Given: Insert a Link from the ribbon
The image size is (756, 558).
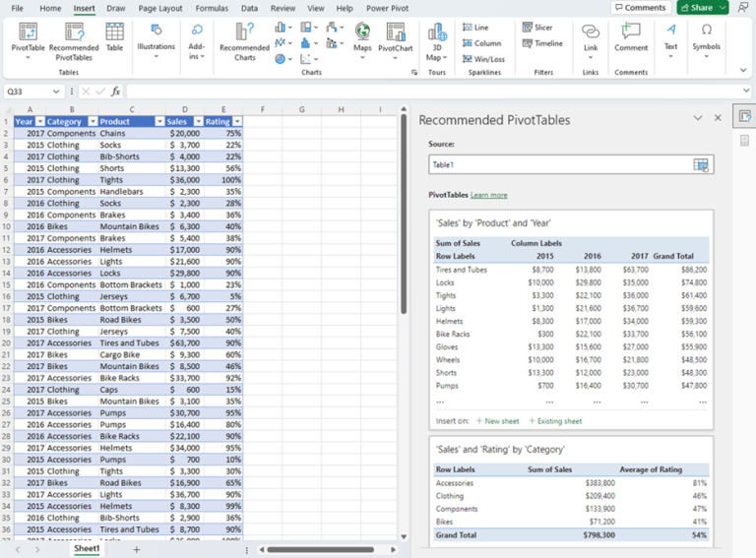Looking at the screenshot, I should [x=591, y=41].
